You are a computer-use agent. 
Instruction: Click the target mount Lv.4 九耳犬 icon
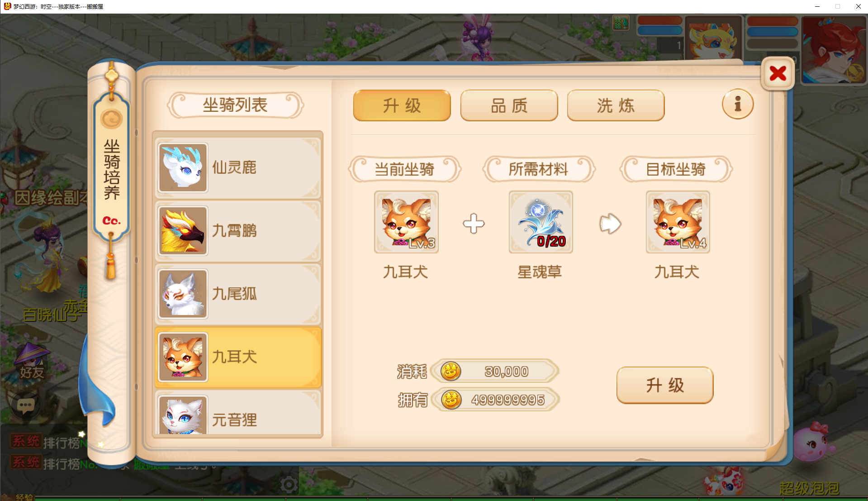point(678,222)
